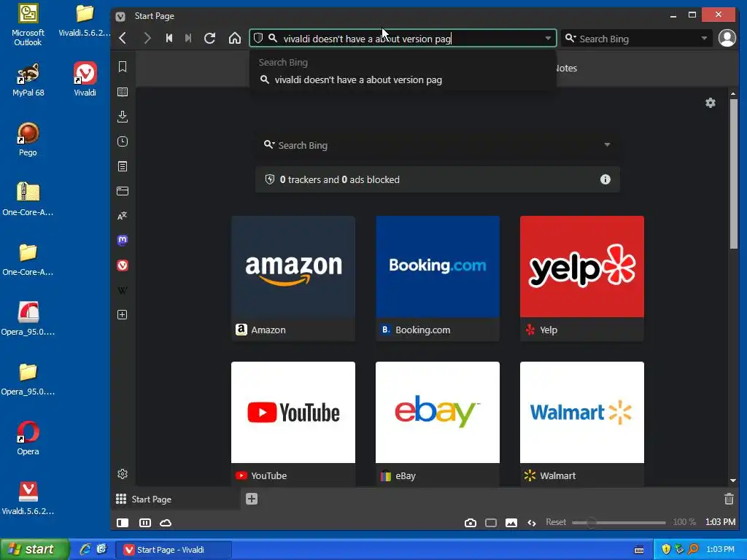Select the Opera desktop shortcut
This screenshot has height=560, width=747.
coord(28,438)
